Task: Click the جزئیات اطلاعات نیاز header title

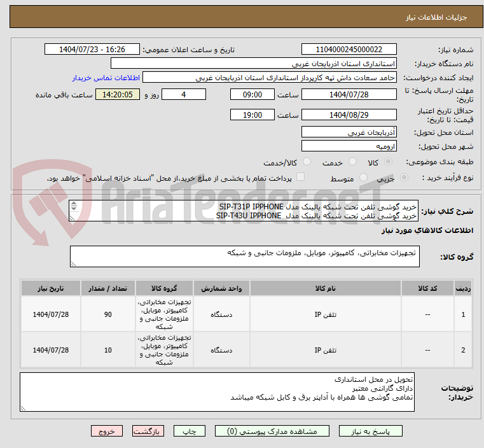Action: tap(436, 17)
